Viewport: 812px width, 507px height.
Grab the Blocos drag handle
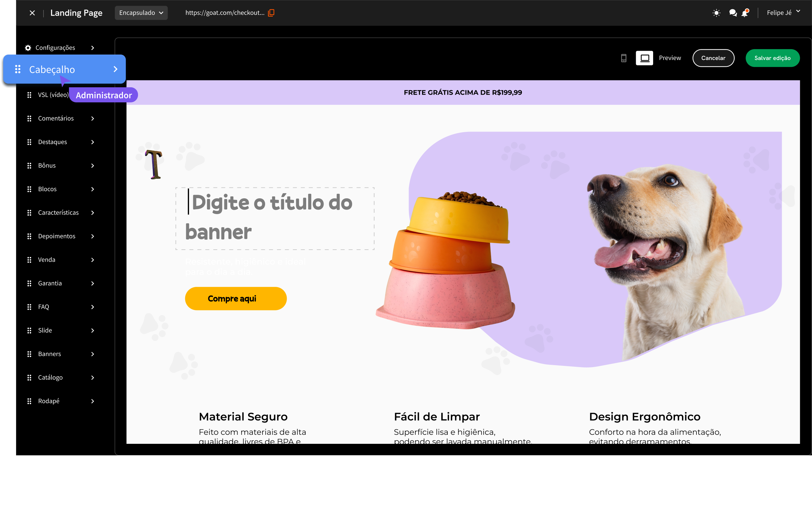pos(29,189)
